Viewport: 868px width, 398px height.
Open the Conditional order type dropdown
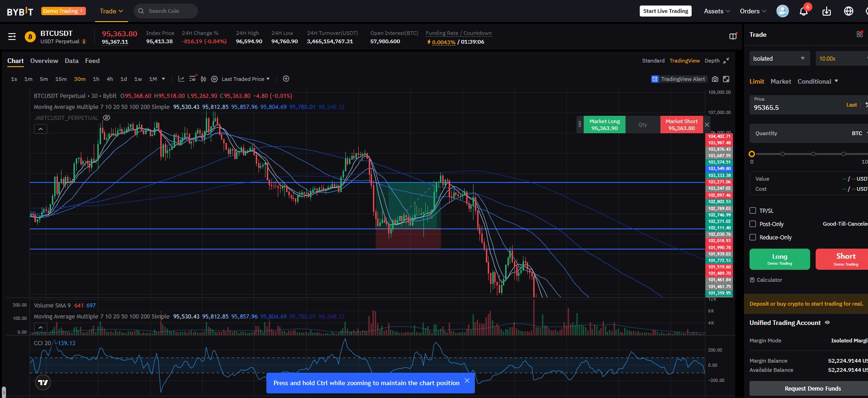point(818,81)
